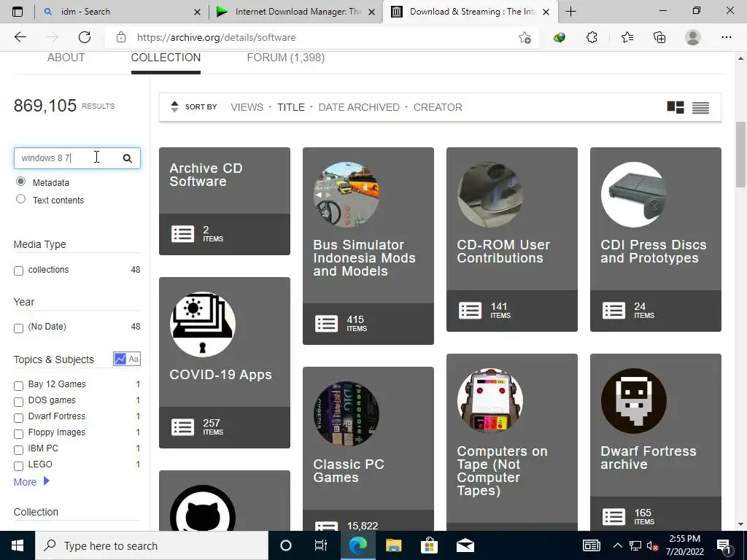Open the Favorites list icon
The image size is (747, 560).
pos(627,37)
